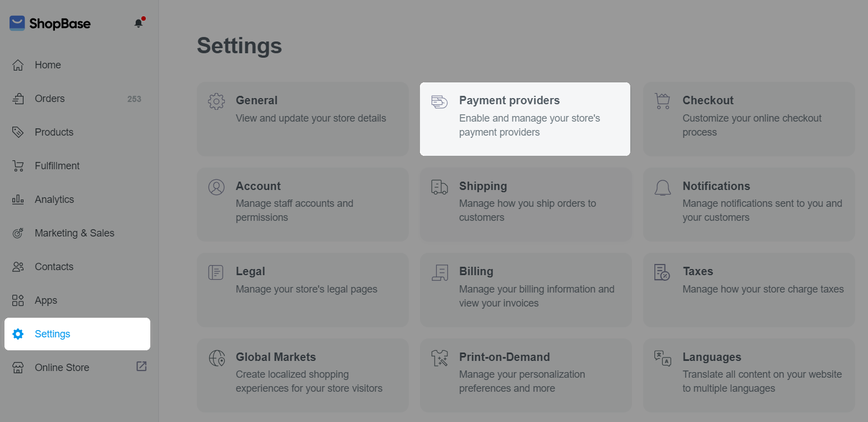868x422 pixels.
Task: Open Account staff permissions card
Action: (302, 205)
